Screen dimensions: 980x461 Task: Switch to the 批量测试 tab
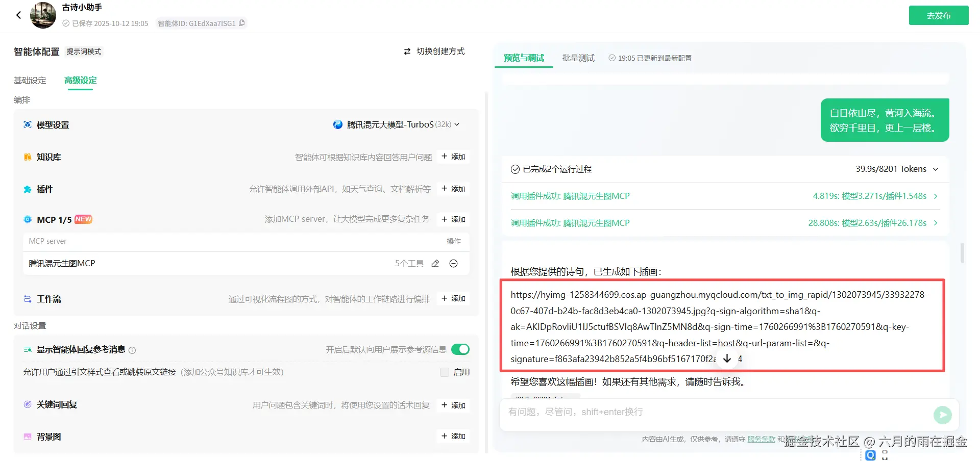coord(578,58)
